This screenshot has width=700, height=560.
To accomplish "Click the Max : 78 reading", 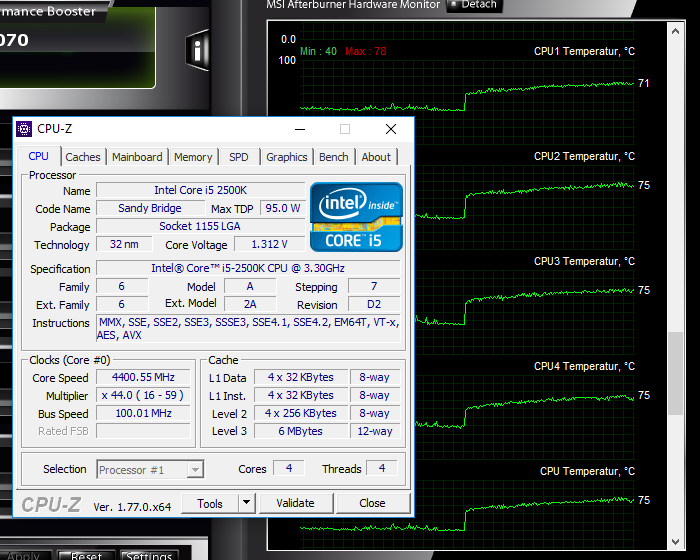I will (x=366, y=51).
